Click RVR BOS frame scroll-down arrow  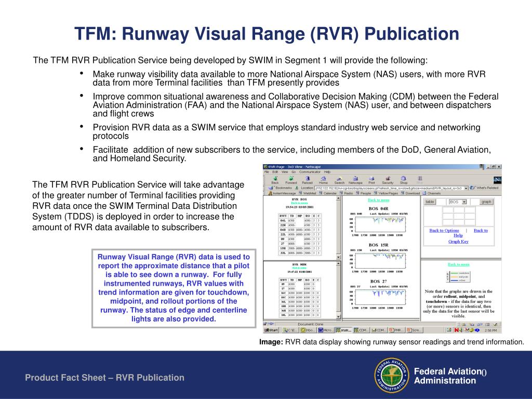[x=338, y=257]
